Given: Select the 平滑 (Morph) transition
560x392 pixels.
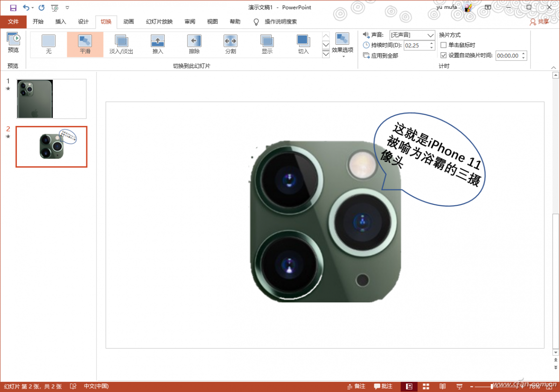Looking at the screenshot, I should point(85,44).
